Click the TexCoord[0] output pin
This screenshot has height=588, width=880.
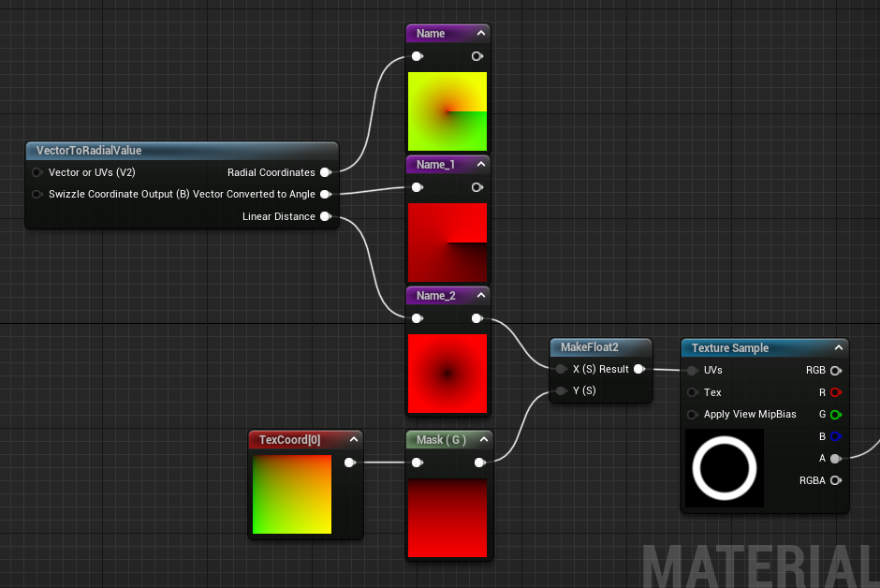(349, 463)
